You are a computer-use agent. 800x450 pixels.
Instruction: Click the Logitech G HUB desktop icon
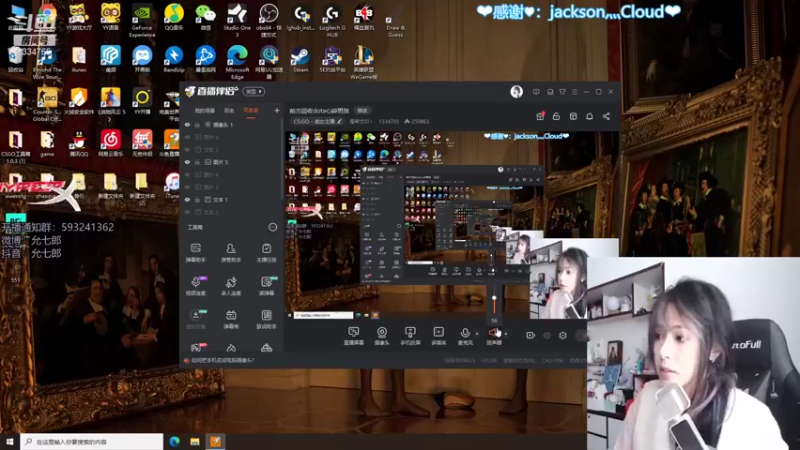click(332, 21)
